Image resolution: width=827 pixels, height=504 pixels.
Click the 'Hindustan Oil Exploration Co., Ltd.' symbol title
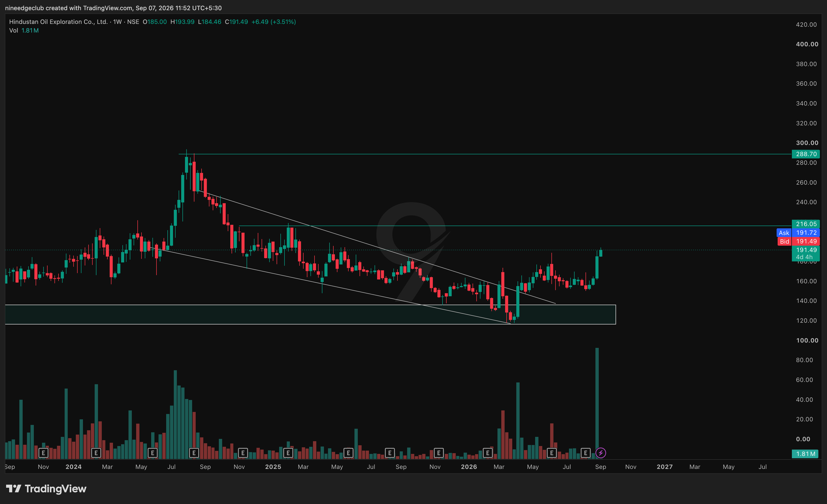59,22
